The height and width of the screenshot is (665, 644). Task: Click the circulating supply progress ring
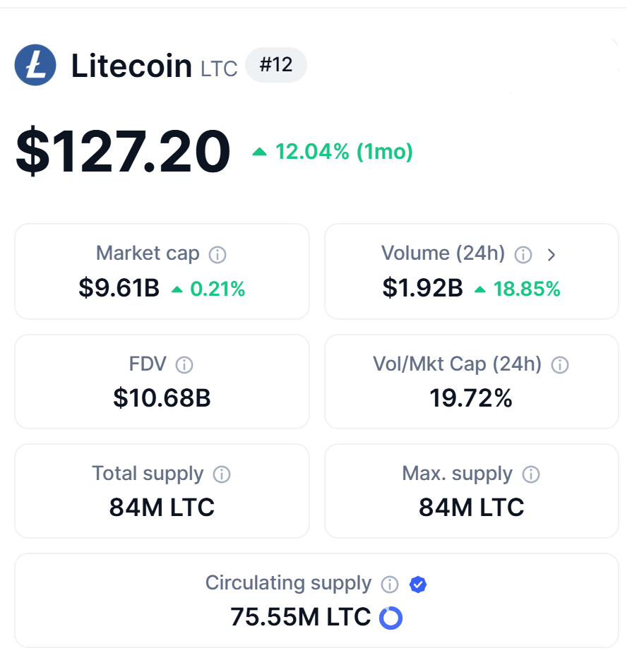click(x=390, y=618)
